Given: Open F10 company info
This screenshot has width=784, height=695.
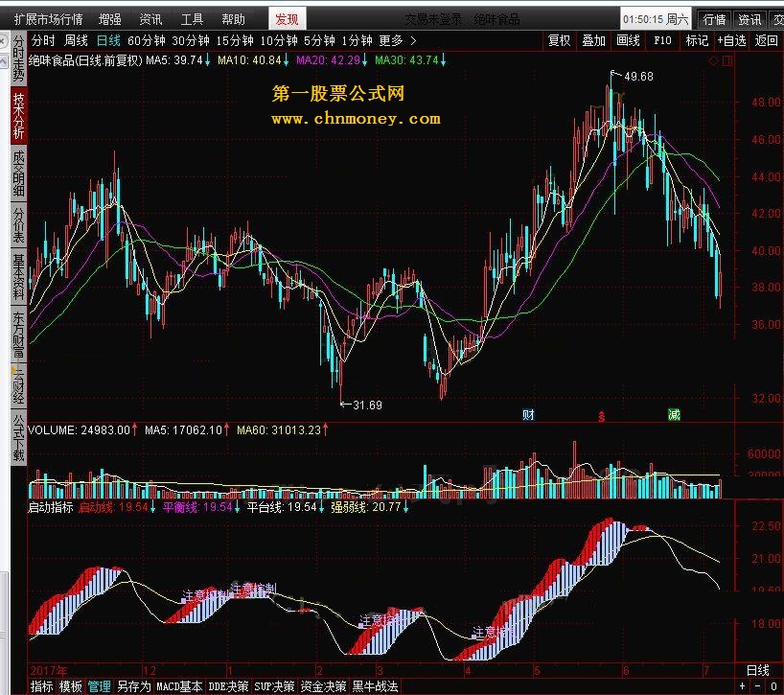Looking at the screenshot, I should point(662,40).
